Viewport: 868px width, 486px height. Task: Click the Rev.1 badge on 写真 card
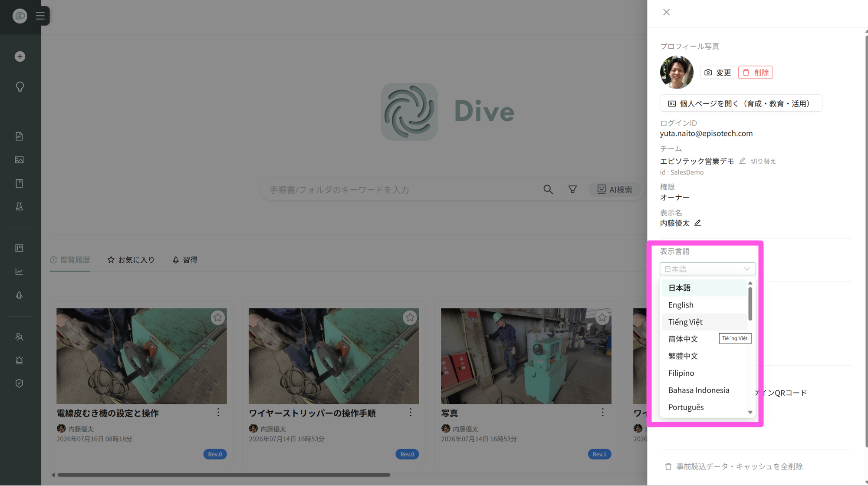[x=599, y=454]
